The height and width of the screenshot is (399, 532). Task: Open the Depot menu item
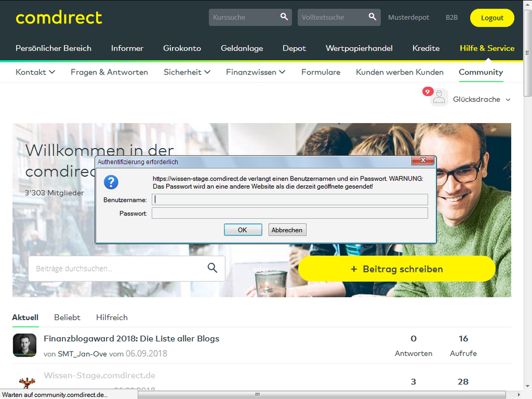[x=294, y=48]
